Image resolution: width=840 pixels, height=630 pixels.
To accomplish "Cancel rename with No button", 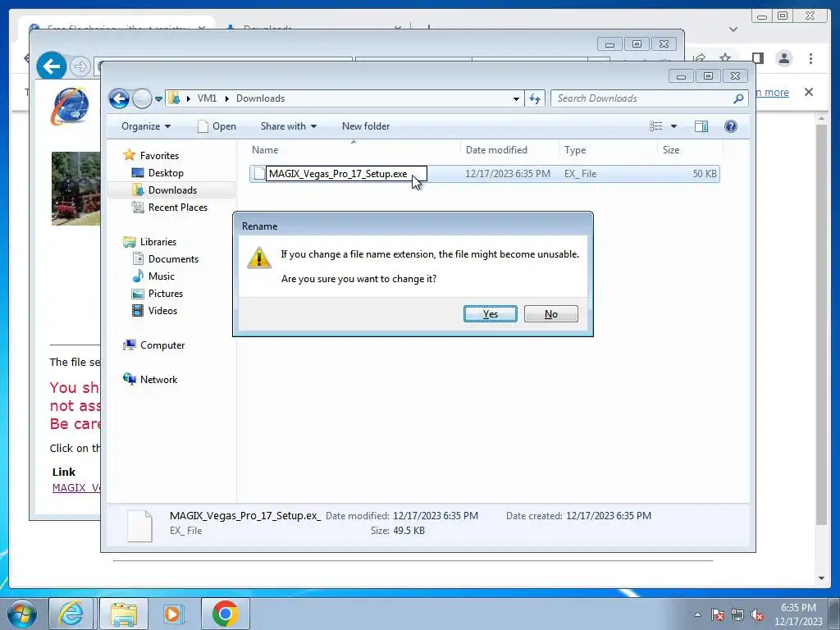I will coord(550,314).
